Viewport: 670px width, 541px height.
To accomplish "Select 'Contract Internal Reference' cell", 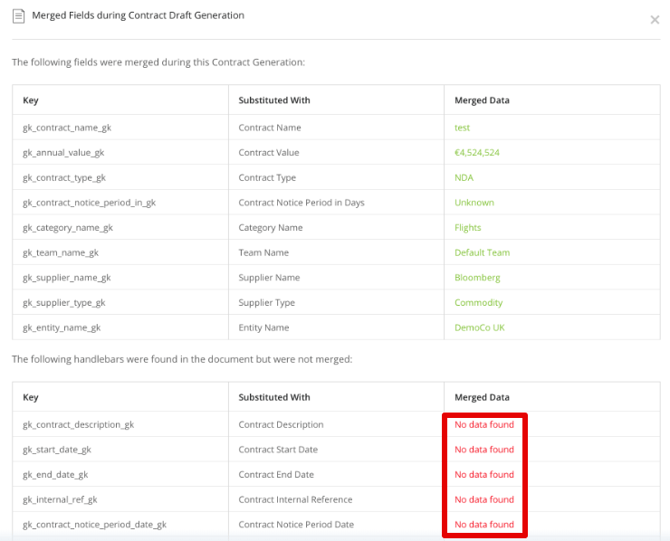I will click(295, 500).
